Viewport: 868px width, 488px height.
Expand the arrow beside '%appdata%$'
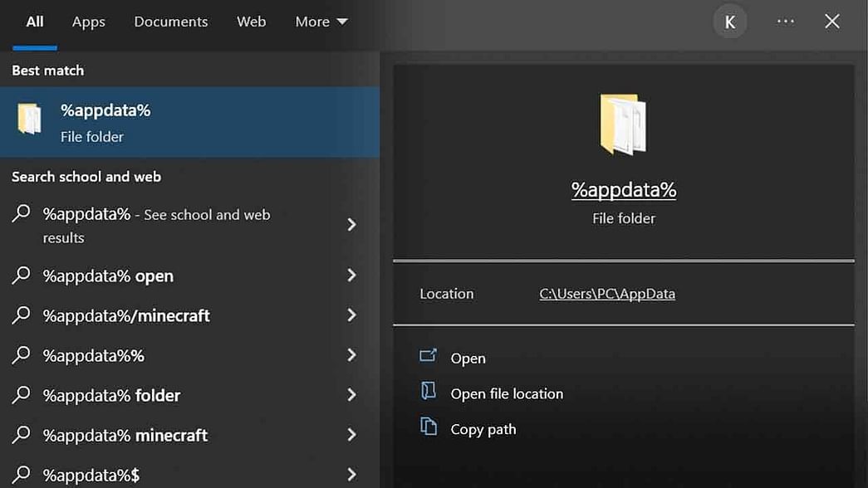pos(351,474)
